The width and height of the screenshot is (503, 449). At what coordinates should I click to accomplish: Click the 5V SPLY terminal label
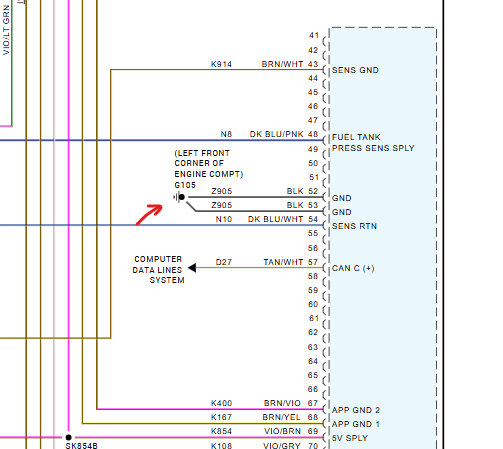tap(350, 438)
